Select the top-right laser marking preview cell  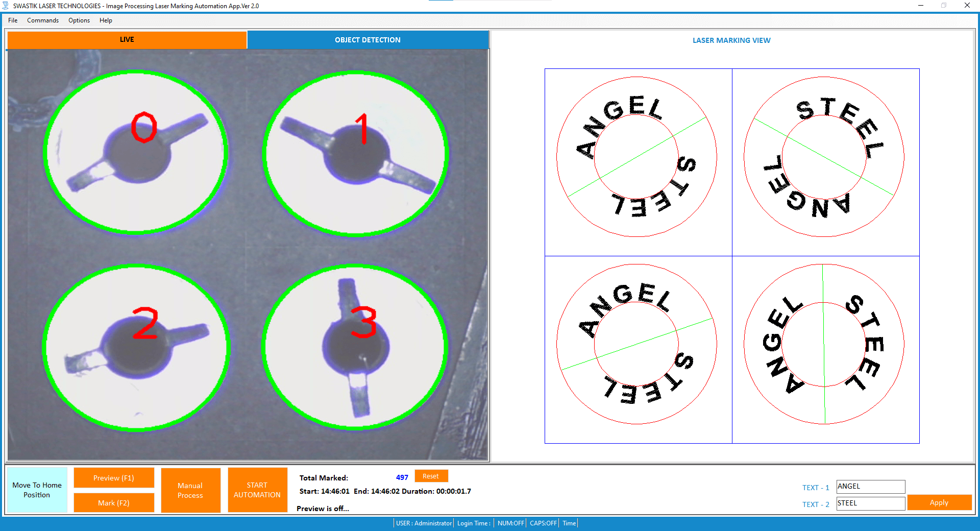[x=826, y=162]
